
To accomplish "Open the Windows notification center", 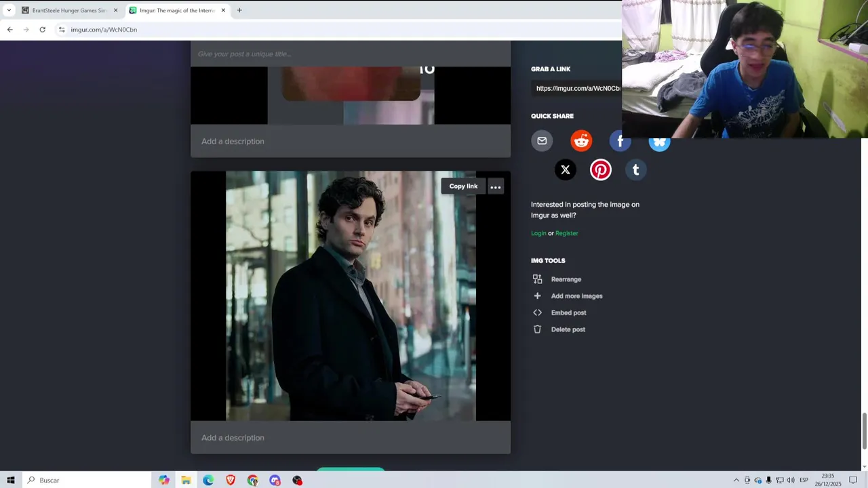I will point(853,480).
